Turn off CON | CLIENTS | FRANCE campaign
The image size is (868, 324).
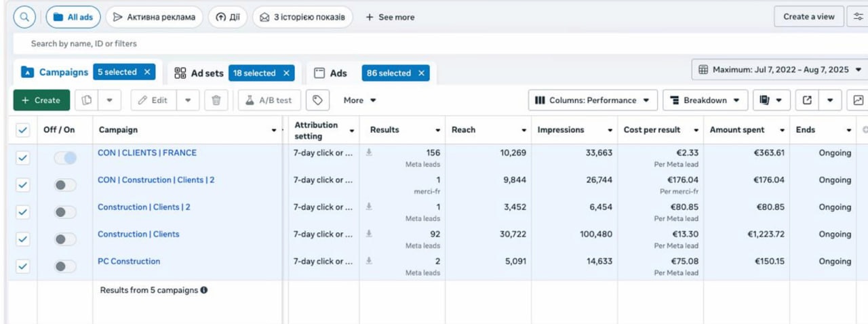point(65,158)
